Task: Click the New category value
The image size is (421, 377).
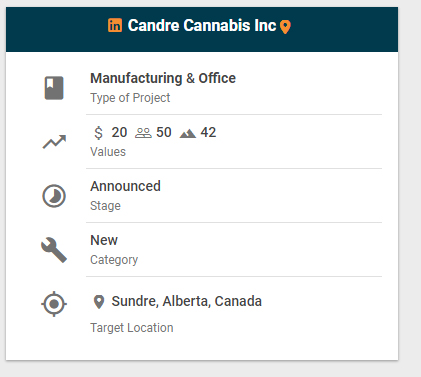Action: [x=104, y=240]
